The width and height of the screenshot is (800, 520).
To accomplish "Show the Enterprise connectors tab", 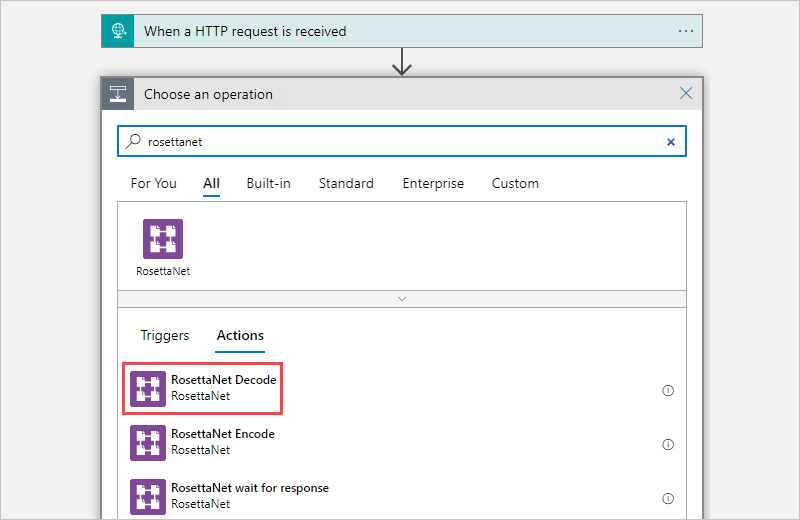I will pyautogui.click(x=433, y=183).
